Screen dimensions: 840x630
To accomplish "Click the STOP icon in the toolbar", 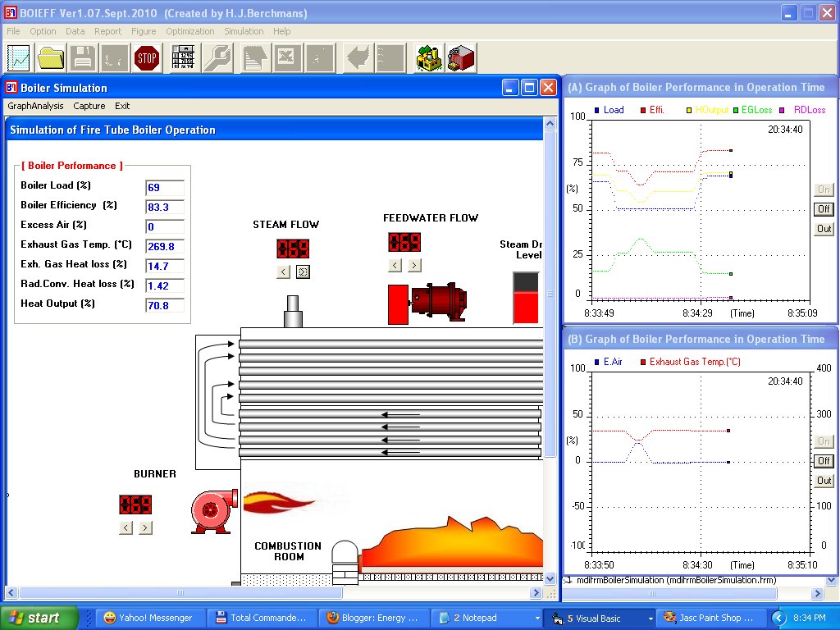I will [x=147, y=57].
